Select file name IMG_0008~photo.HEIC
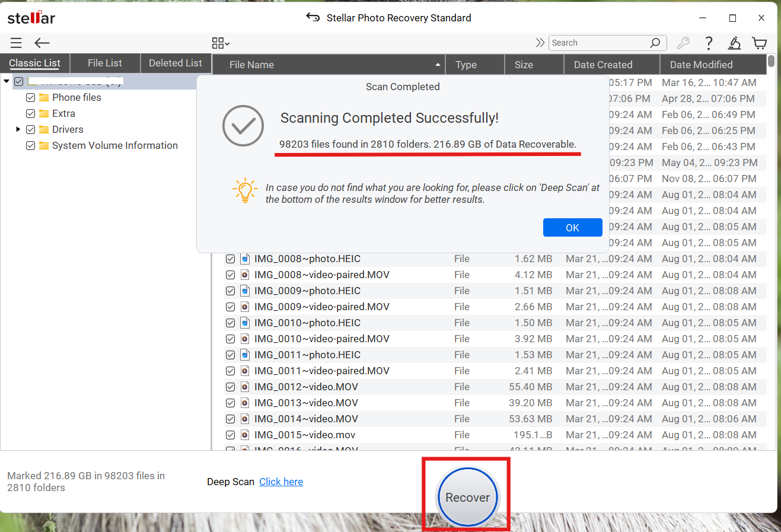The width and height of the screenshot is (781, 532). point(307,259)
